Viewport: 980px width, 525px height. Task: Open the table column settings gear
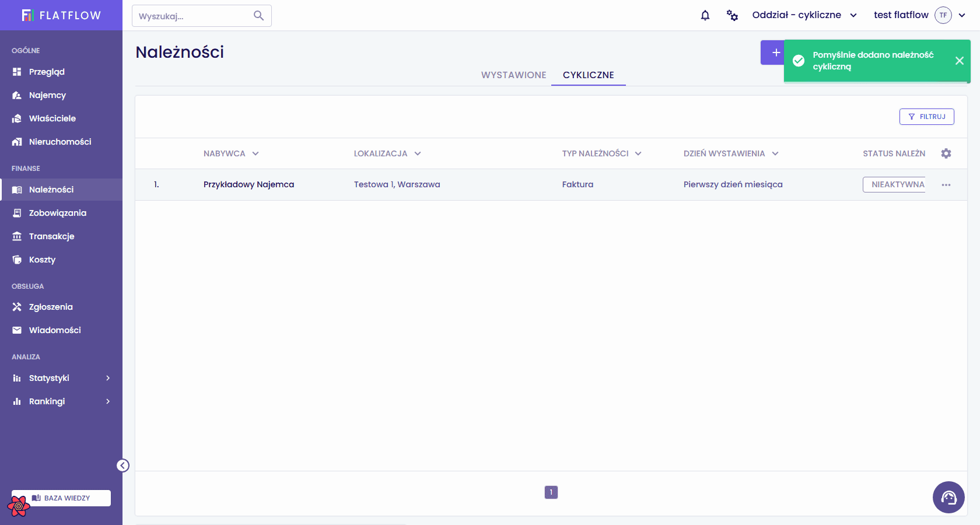click(x=946, y=153)
